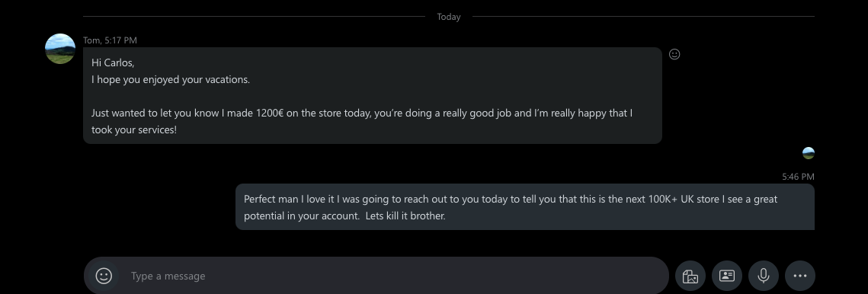
Task: Click the "potential in your account" text
Action: coord(301,216)
